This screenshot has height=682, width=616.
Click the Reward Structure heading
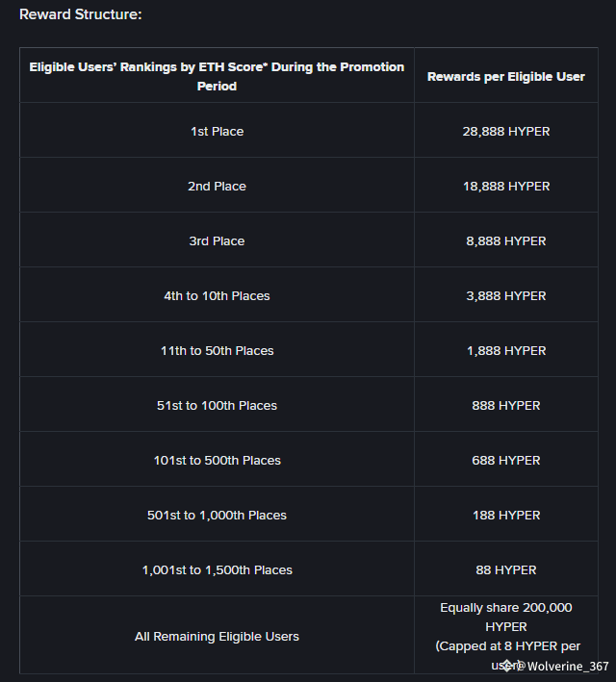click(80, 14)
